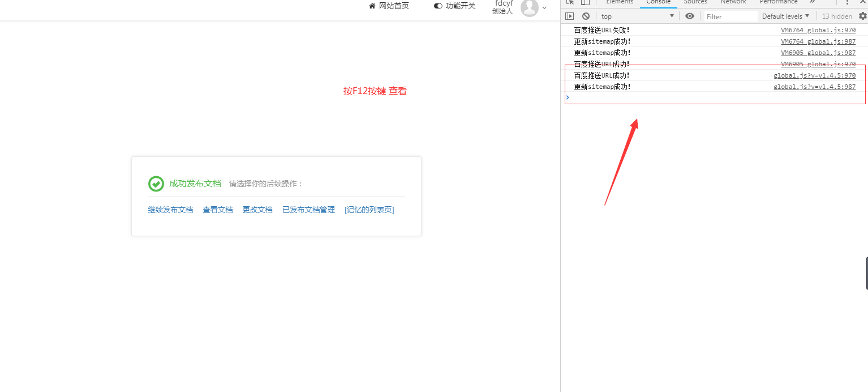This screenshot has width=868, height=392.
Task: Open the Elements tab
Action: click(620, 2)
